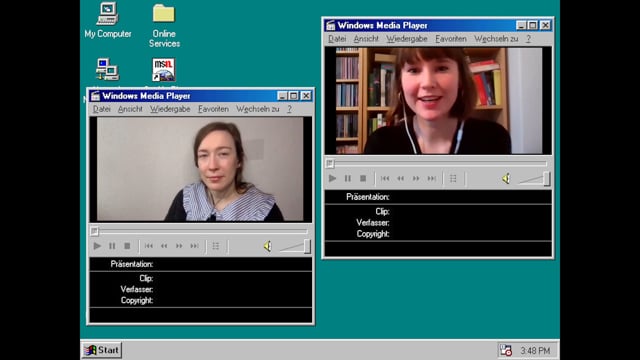The image size is (640, 360).
Task: Click preview grid icon in right Media Player
Action: coord(453,178)
